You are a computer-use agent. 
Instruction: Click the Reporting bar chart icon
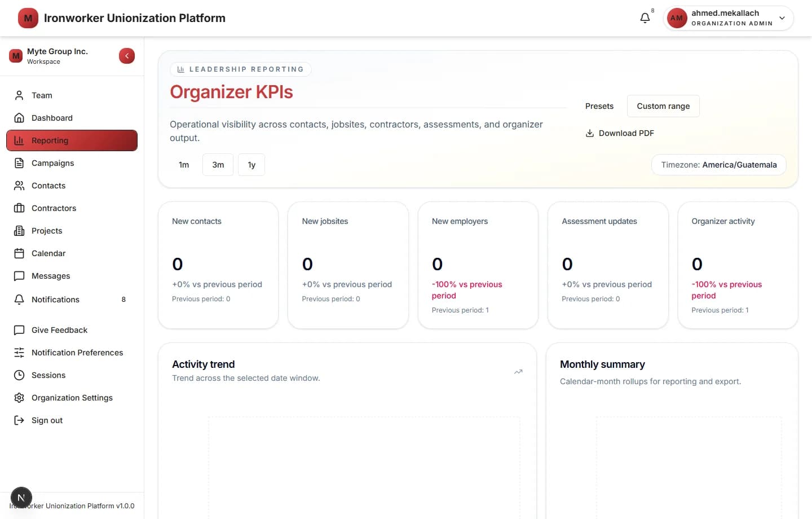[x=19, y=140]
